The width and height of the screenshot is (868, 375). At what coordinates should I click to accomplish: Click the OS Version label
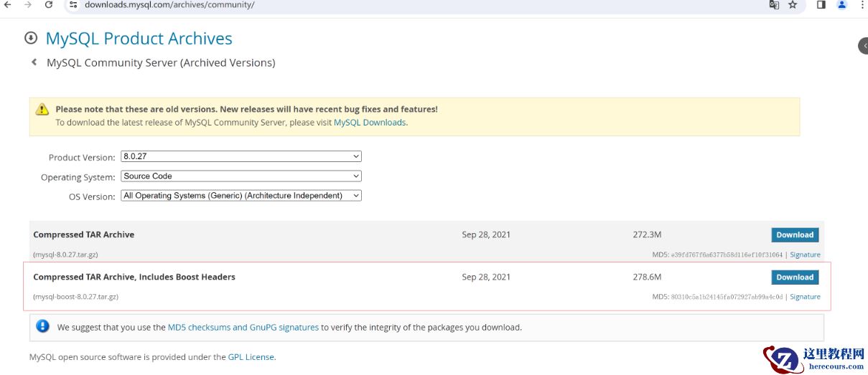(x=92, y=196)
